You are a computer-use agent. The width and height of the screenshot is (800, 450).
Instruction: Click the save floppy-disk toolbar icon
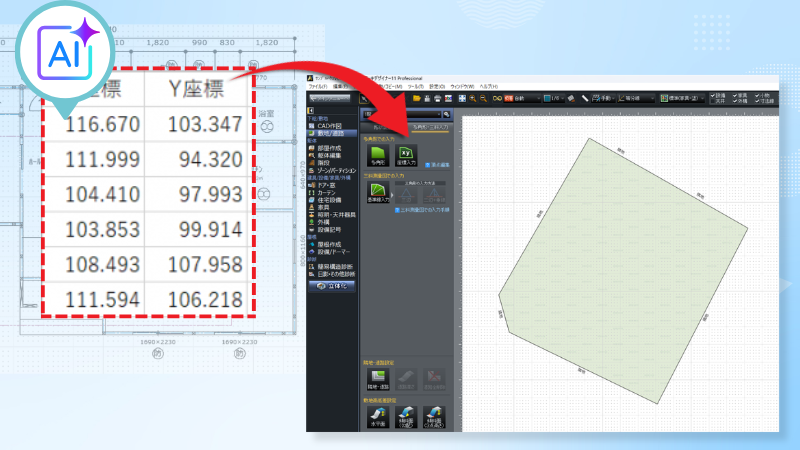[428, 98]
